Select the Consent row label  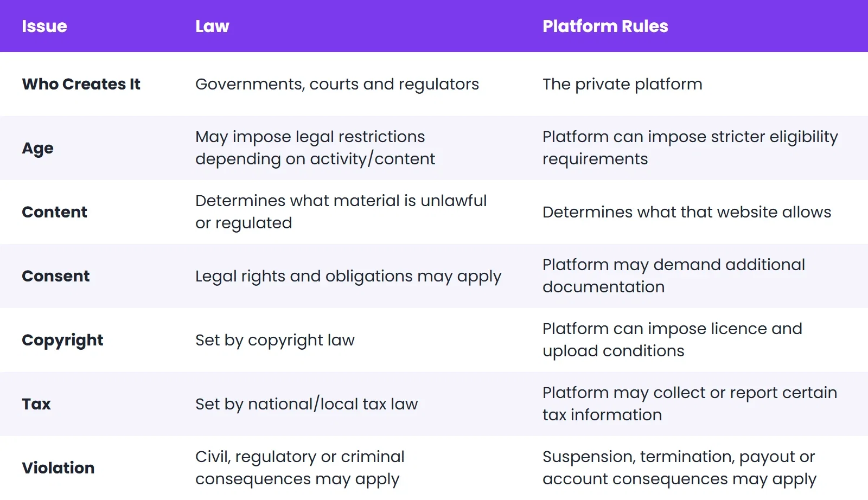point(55,276)
